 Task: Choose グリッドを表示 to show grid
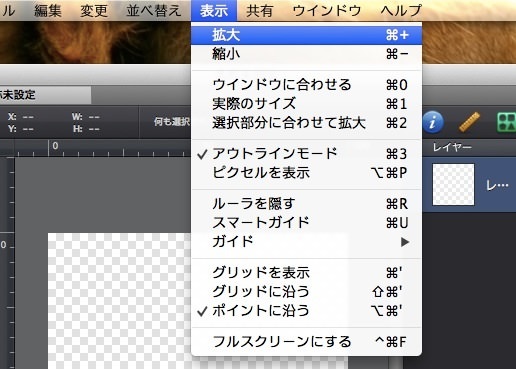(x=306, y=273)
